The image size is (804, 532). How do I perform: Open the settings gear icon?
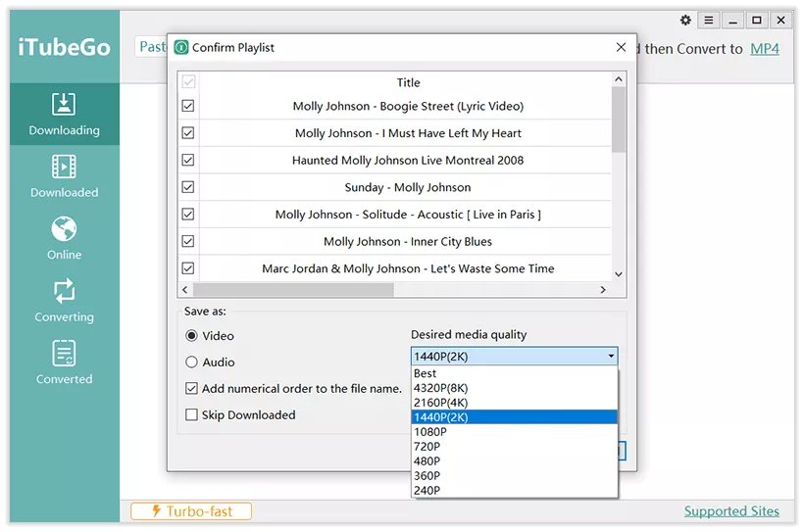click(685, 21)
